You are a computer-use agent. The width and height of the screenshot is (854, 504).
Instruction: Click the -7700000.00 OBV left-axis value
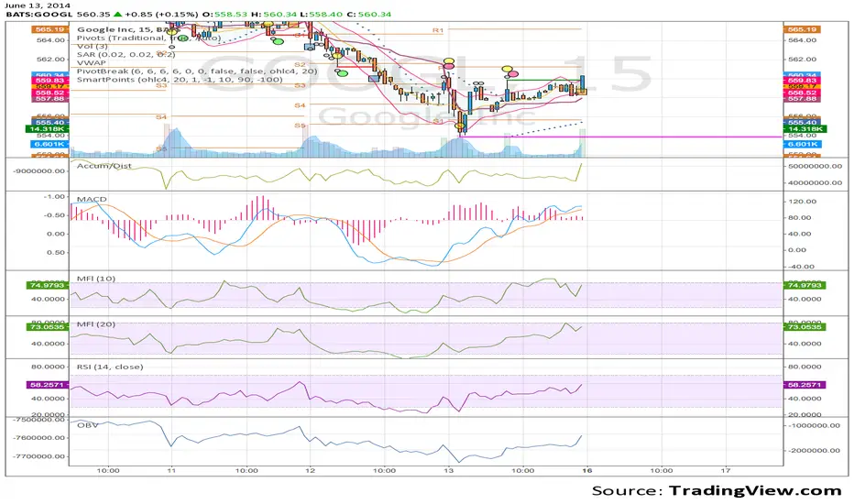click(41, 456)
